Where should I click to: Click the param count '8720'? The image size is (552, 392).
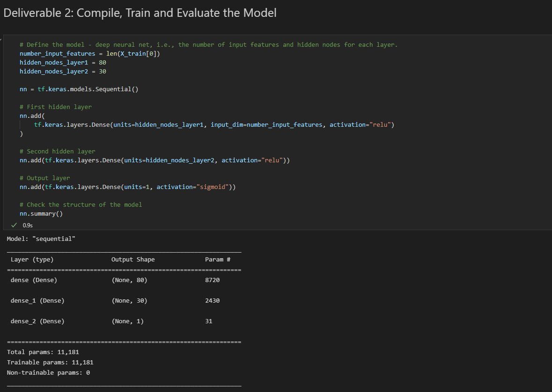pos(212,280)
